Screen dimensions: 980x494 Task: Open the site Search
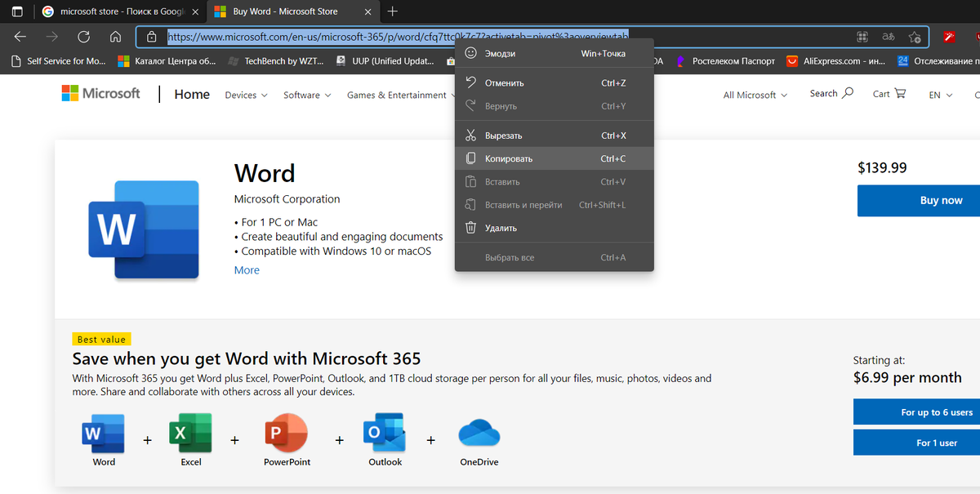click(831, 94)
